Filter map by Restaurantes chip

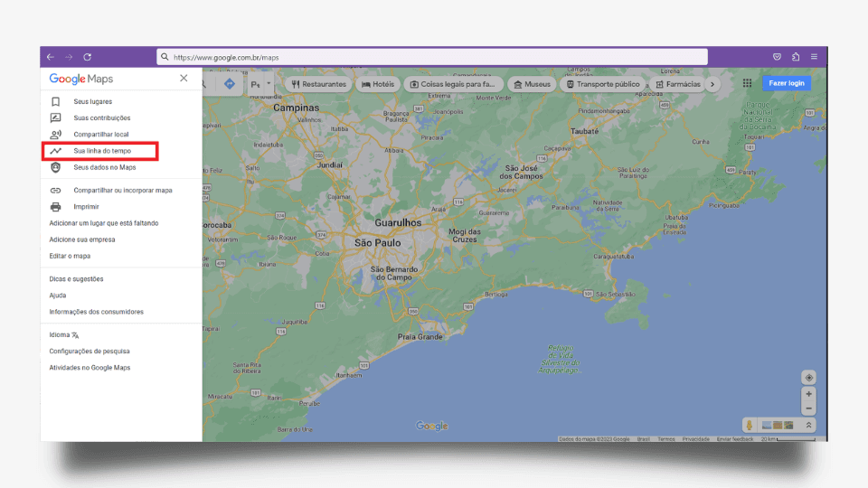[318, 84]
